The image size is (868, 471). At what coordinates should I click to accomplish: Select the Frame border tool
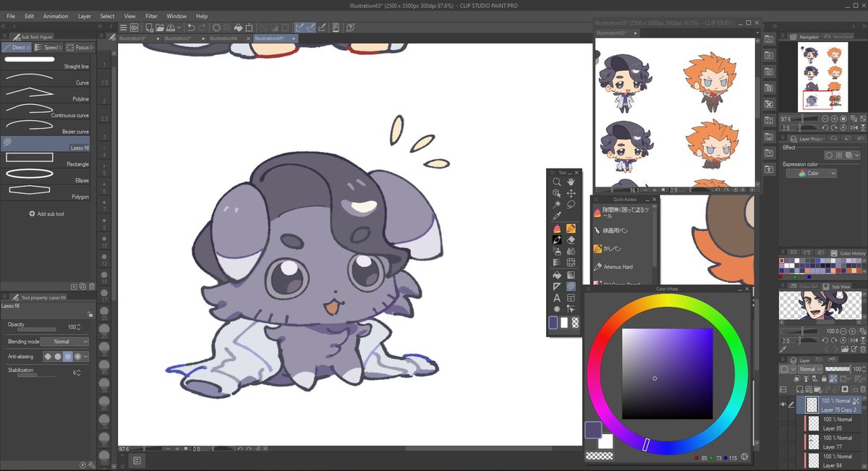click(x=571, y=297)
